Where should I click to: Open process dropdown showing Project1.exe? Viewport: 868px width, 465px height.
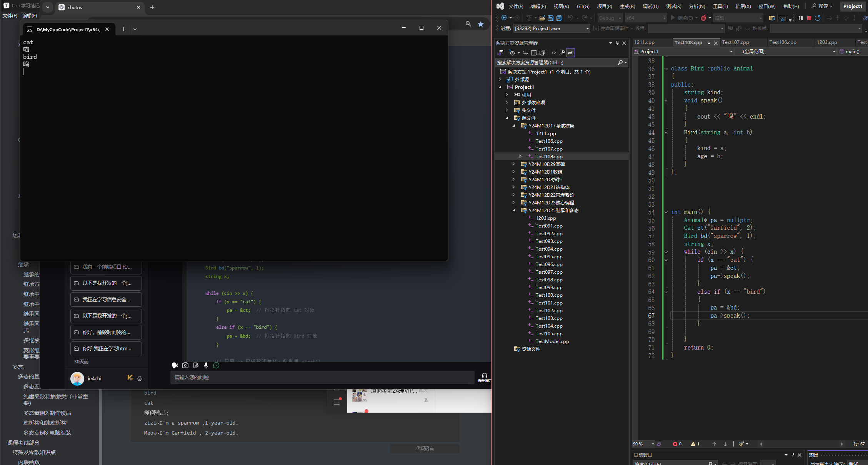click(x=587, y=28)
